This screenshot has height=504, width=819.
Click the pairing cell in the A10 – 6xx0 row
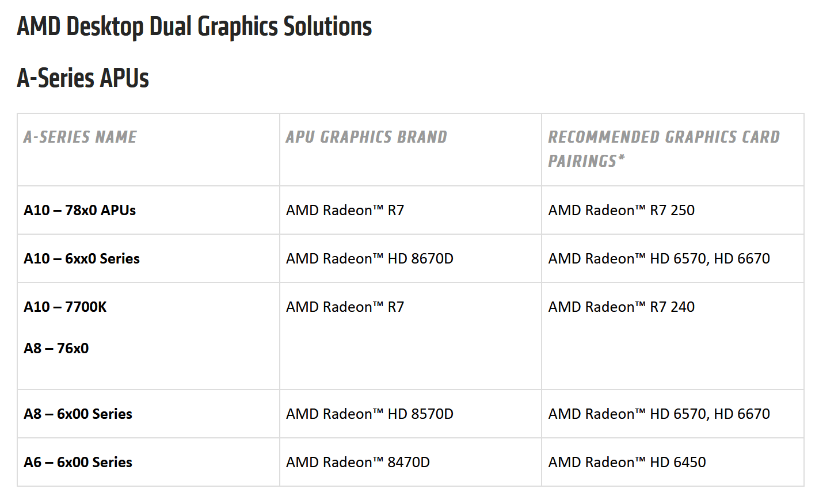[x=659, y=258]
